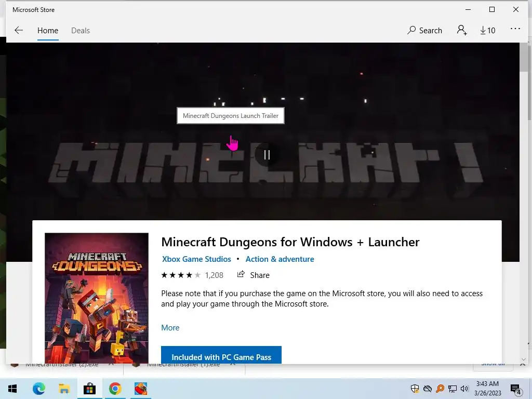
Task: Open the volume control tray icon
Action: click(464, 389)
